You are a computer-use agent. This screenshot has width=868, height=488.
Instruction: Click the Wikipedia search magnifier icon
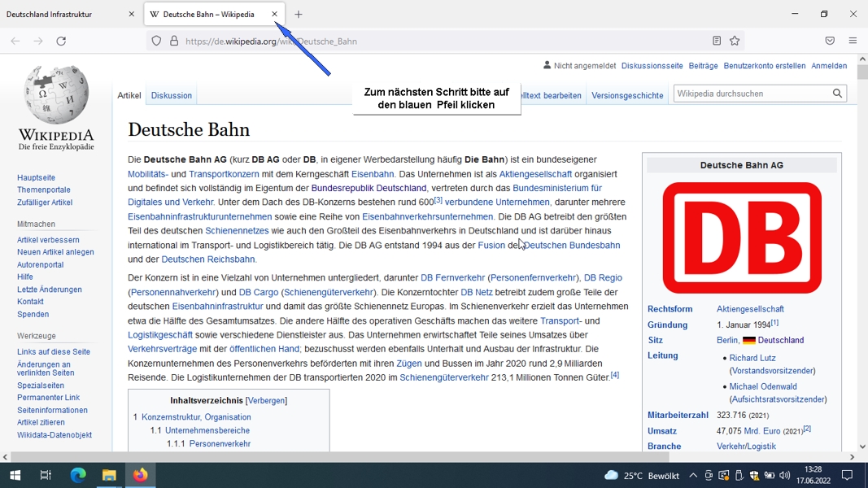(837, 94)
